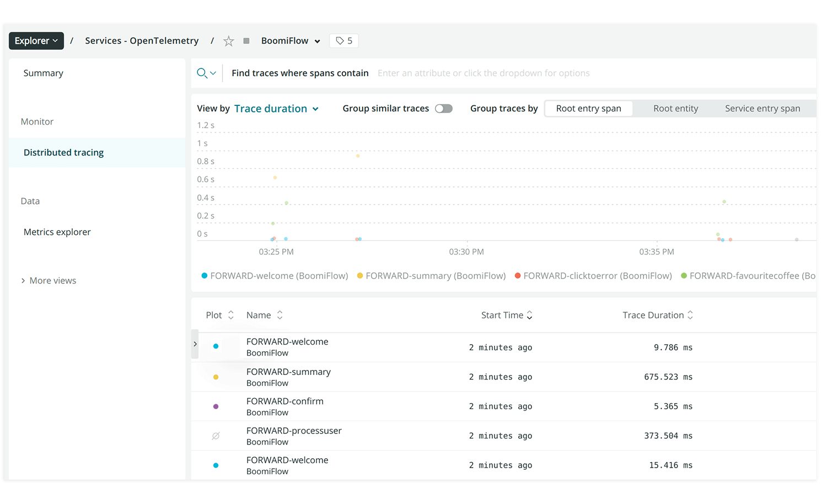Open the BoomiFlow service dropdown
Screen dimensions: 827x504
tap(291, 40)
